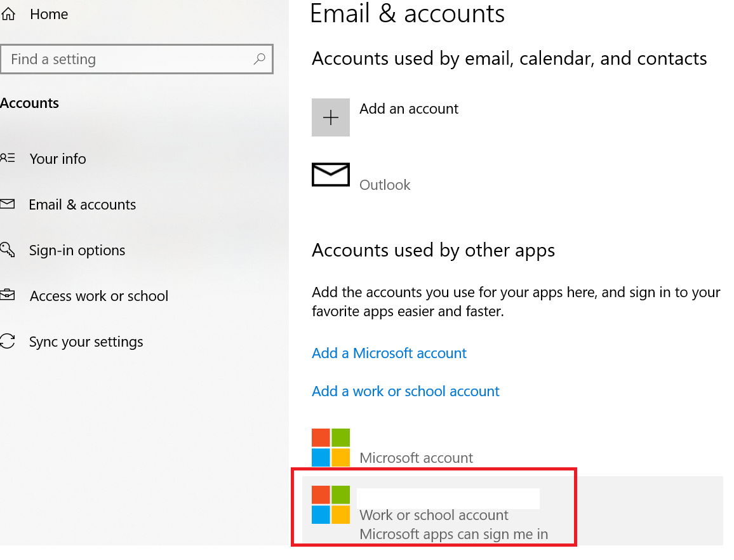Click the Home icon in sidebar
Screen dimensions: 734x560
pyautogui.click(x=8, y=14)
